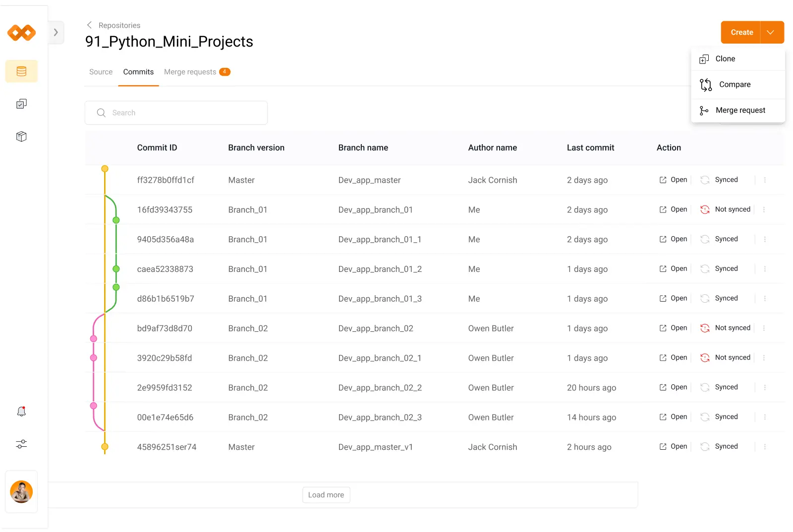Open commit 16fd39343755
Screen dimensions: 793x532
click(x=673, y=210)
